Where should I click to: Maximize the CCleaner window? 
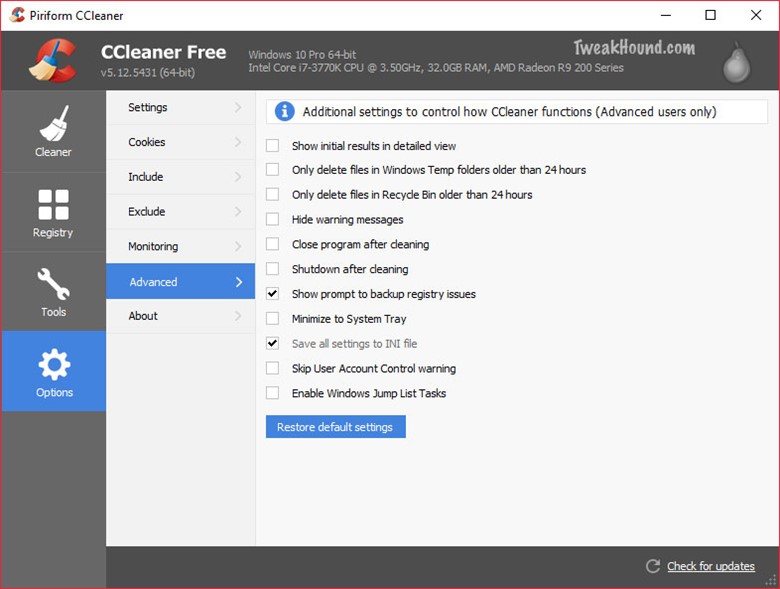point(711,15)
